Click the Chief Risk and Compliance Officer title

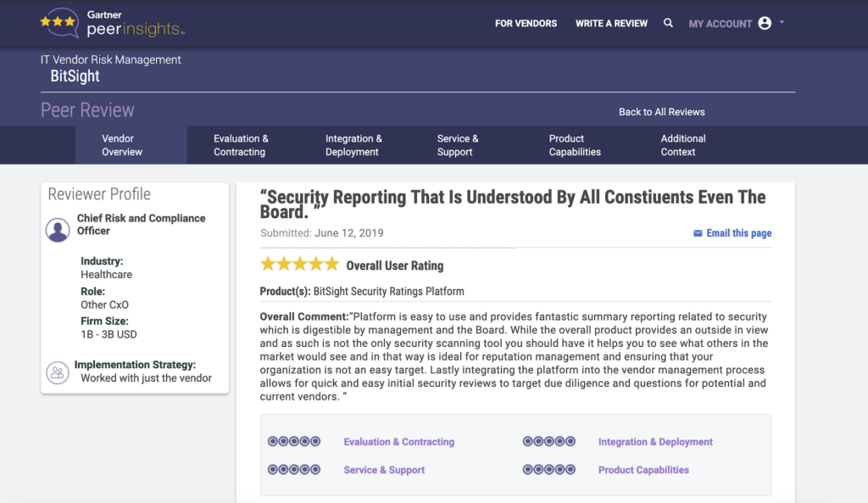pyautogui.click(x=142, y=224)
